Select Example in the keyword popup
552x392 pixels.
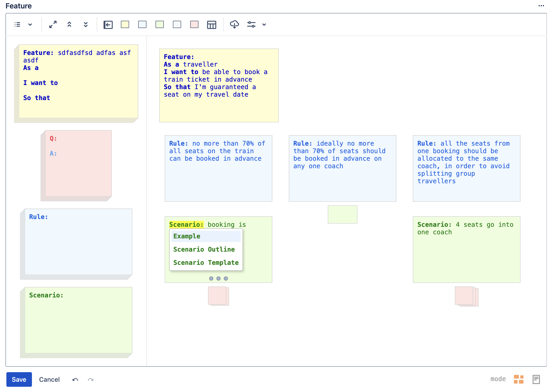pyautogui.click(x=206, y=236)
